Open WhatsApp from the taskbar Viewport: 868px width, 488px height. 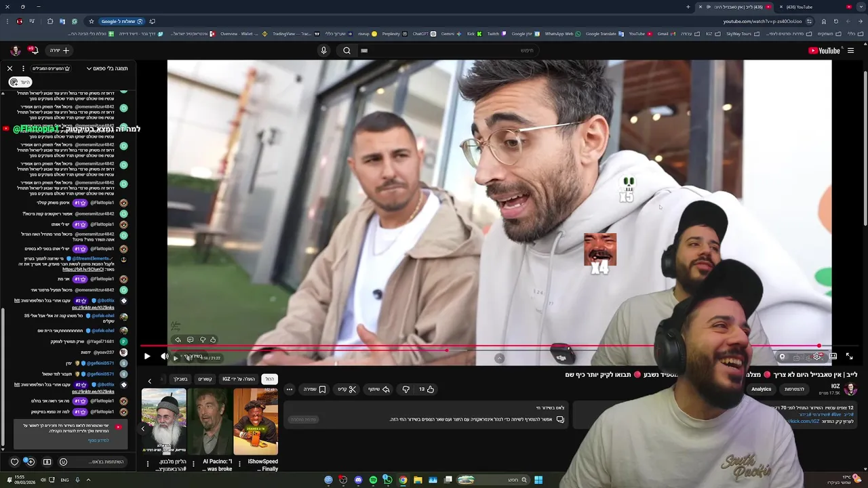(x=388, y=480)
